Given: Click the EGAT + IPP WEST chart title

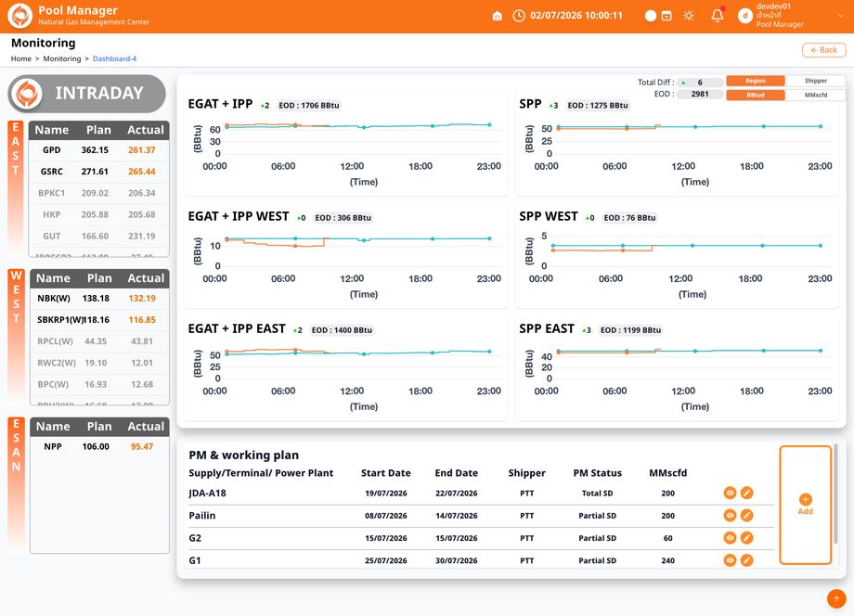Looking at the screenshot, I should (239, 216).
